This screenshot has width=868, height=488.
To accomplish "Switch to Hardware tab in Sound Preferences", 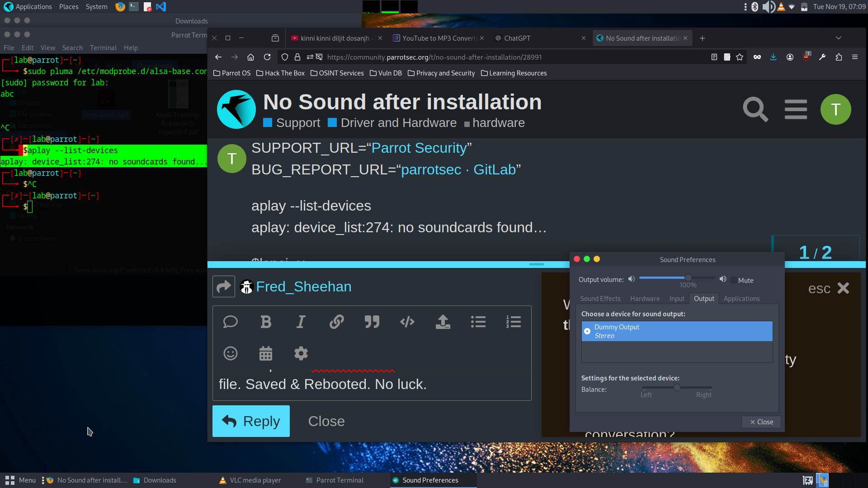I will (645, 299).
